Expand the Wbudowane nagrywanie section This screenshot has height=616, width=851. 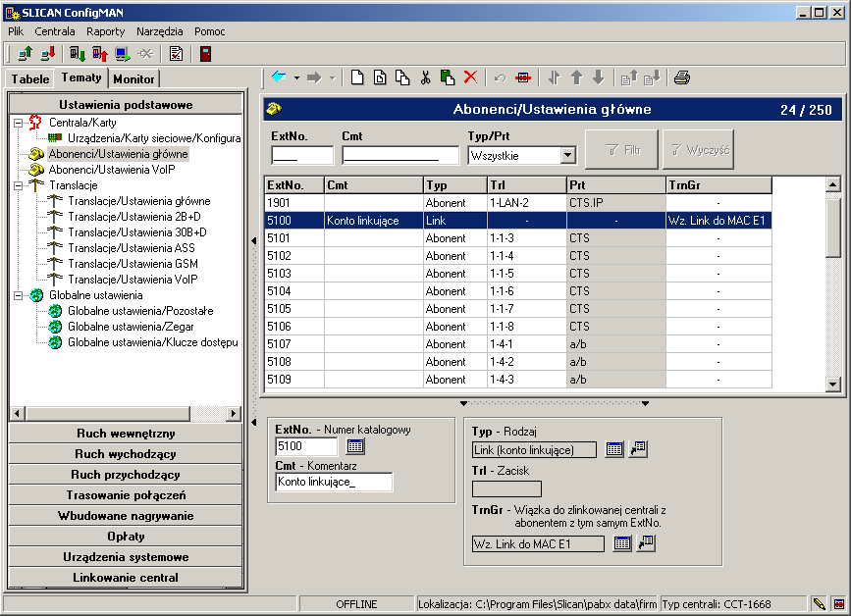[x=126, y=516]
